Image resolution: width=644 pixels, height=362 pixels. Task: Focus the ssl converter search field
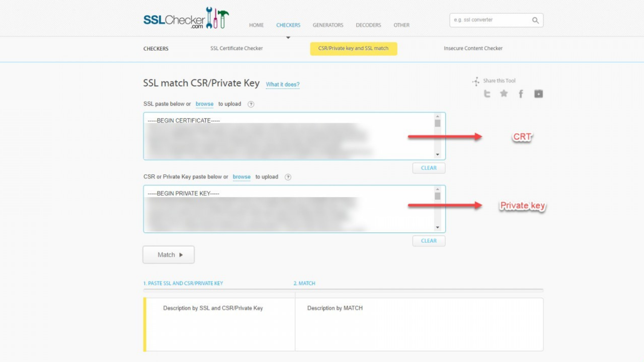490,20
